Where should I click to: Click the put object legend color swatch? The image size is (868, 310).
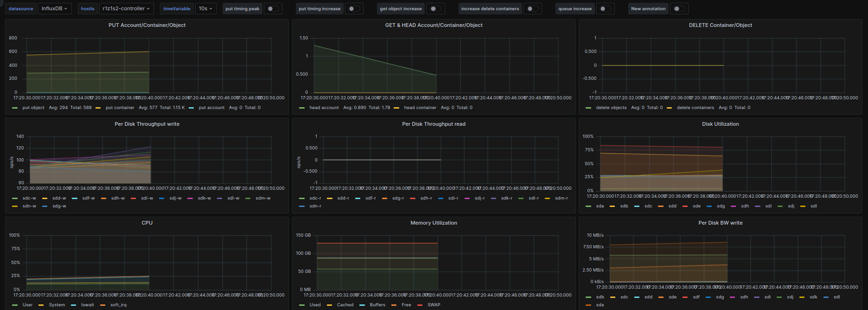[15, 108]
